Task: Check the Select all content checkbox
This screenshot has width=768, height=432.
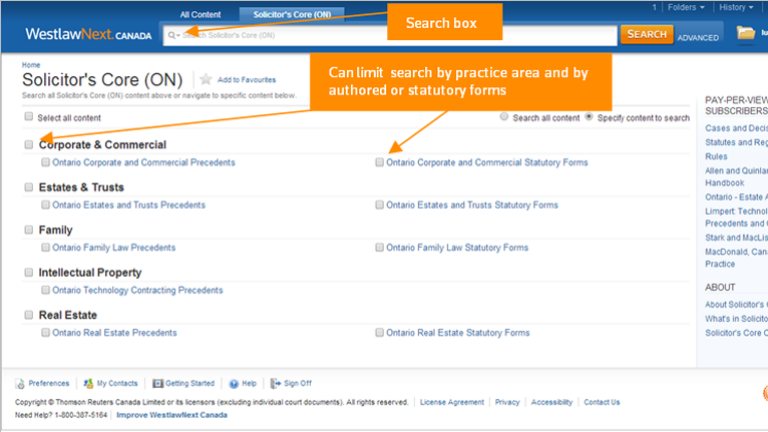Action: (x=28, y=117)
